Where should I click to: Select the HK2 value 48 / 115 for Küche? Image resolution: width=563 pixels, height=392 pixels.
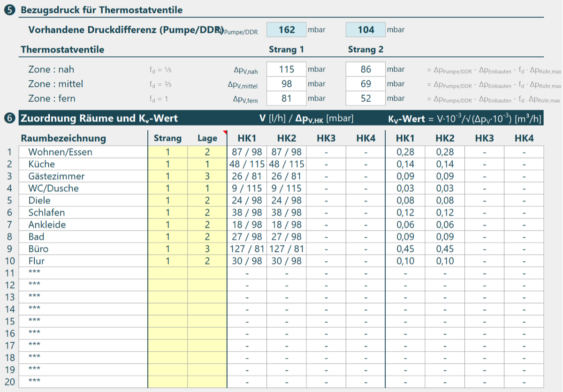coord(287,164)
